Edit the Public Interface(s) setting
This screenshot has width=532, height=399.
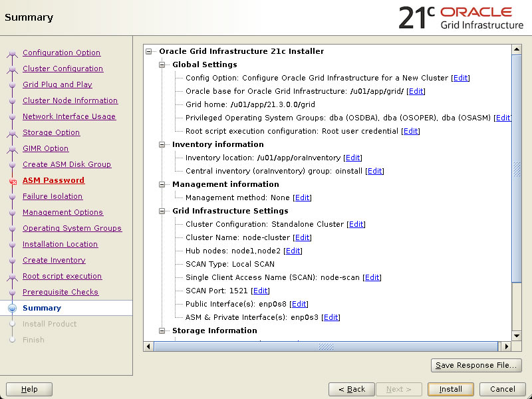(x=299, y=304)
